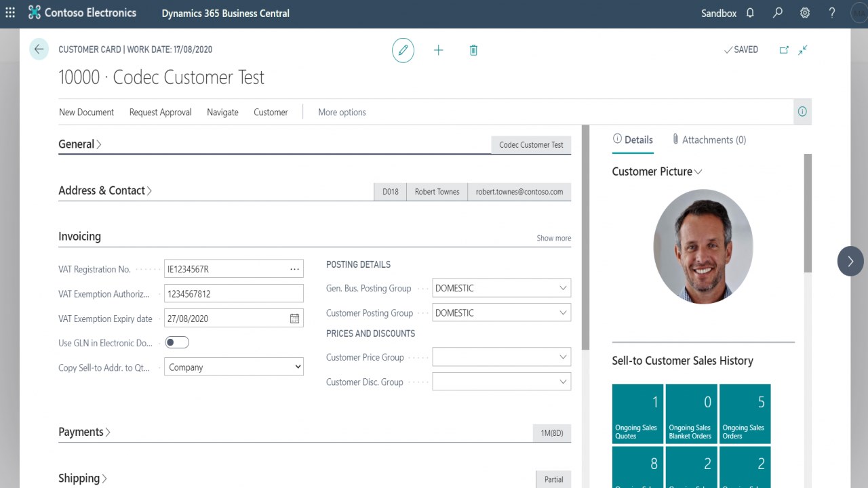
Task: Click the pencil edit icon
Action: coord(403,50)
